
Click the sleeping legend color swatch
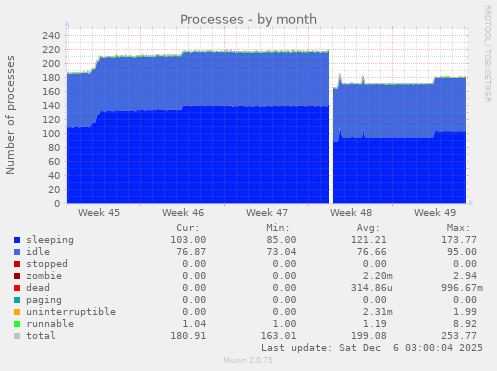tap(17, 240)
